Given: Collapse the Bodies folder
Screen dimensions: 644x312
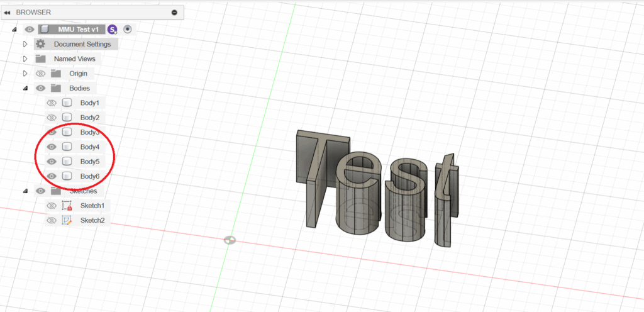Looking at the screenshot, I should pyautogui.click(x=25, y=88).
